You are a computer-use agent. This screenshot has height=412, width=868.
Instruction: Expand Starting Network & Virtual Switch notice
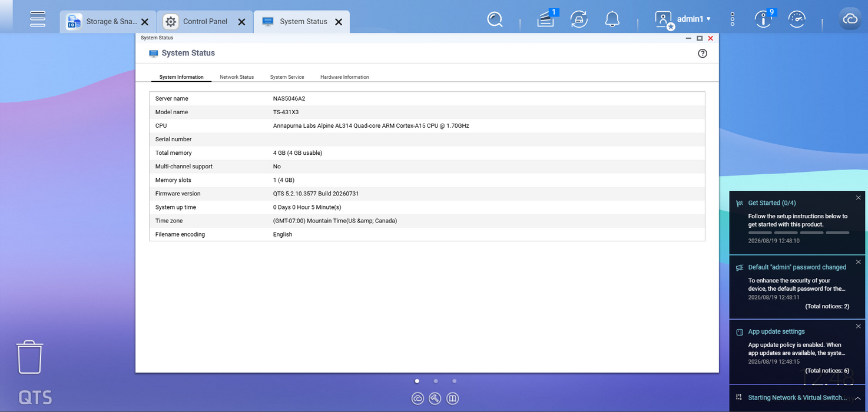pos(858,398)
